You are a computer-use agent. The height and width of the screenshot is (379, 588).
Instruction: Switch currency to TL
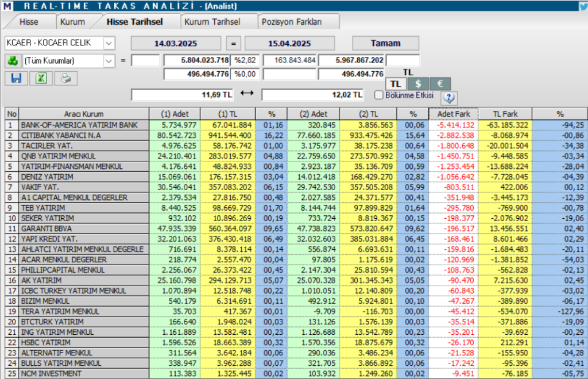pyautogui.click(x=396, y=84)
